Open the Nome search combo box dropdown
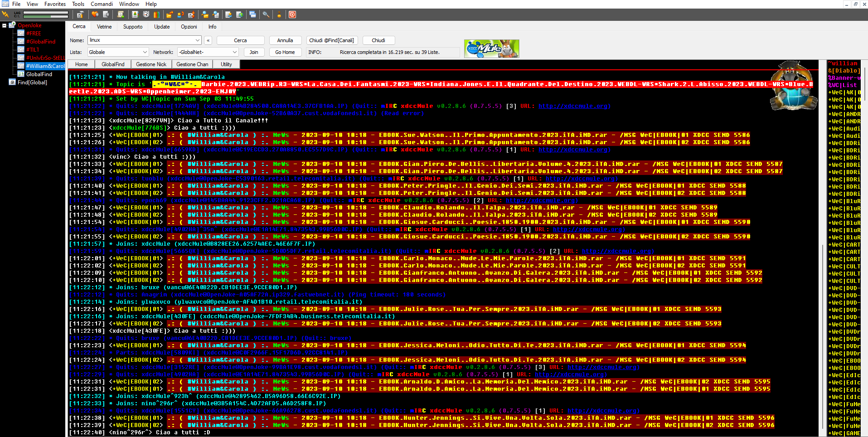Image resolution: width=868 pixels, height=437 pixels. click(197, 40)
